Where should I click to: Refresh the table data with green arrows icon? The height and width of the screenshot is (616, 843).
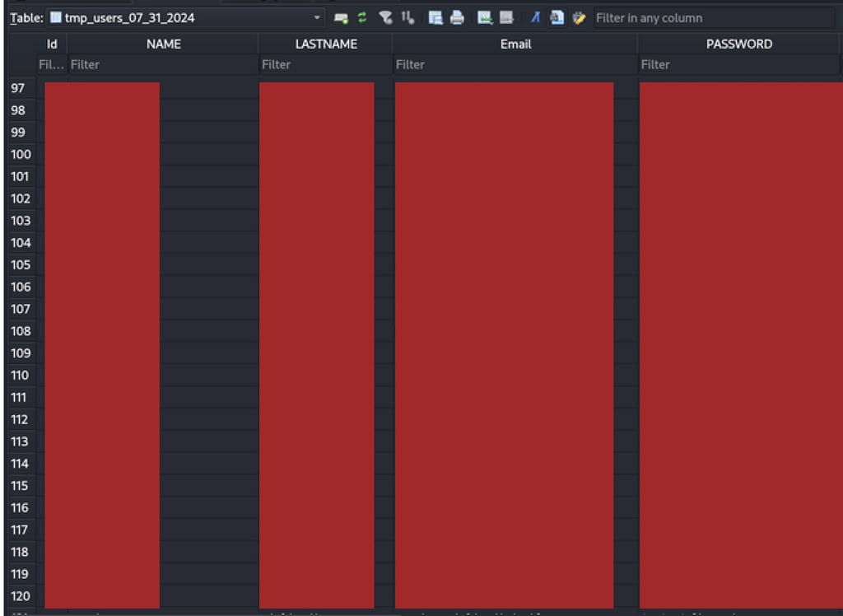click(362, 18)
